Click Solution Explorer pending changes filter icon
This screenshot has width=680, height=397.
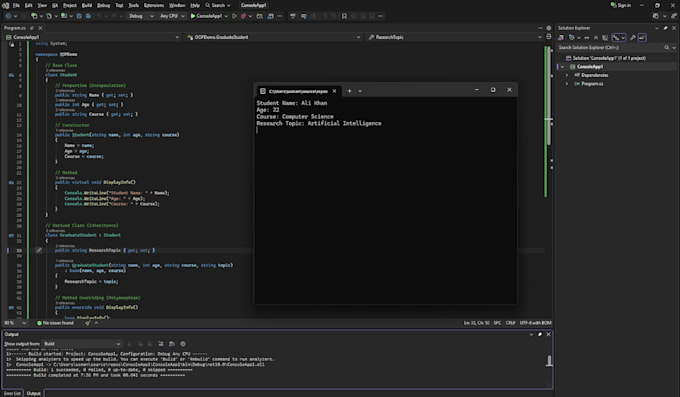572,38
